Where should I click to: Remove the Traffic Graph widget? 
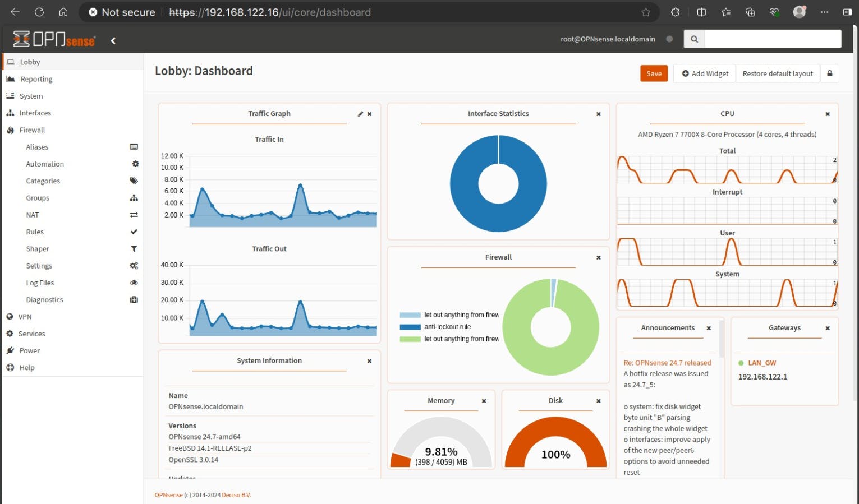point(369,114)
